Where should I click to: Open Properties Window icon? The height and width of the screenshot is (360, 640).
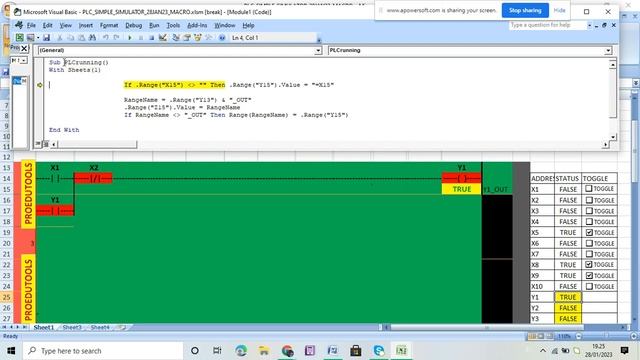pos(187,38)
